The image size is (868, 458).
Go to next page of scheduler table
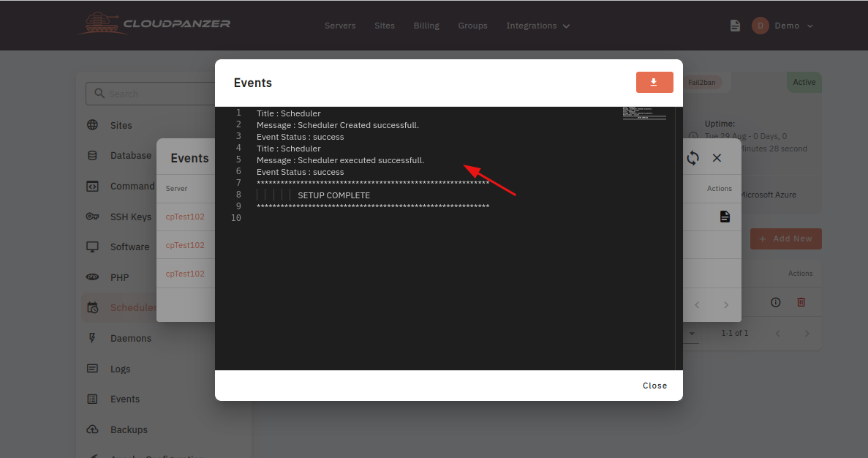[807, 334]
